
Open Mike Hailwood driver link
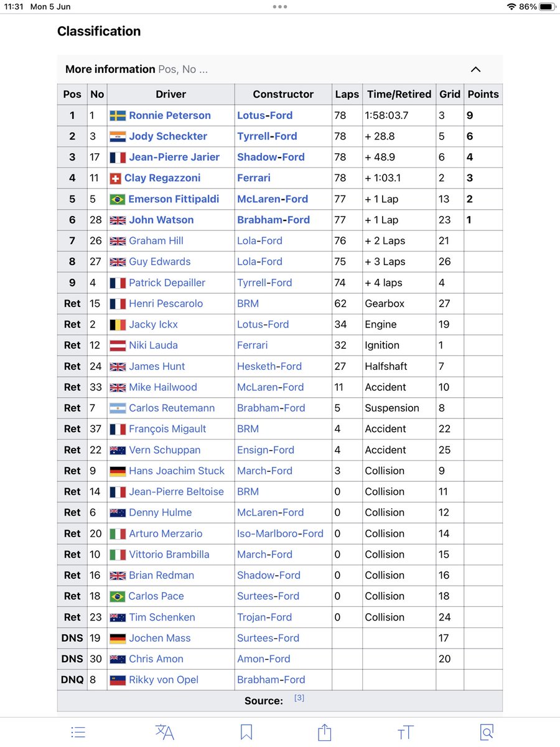coord(163,387)
